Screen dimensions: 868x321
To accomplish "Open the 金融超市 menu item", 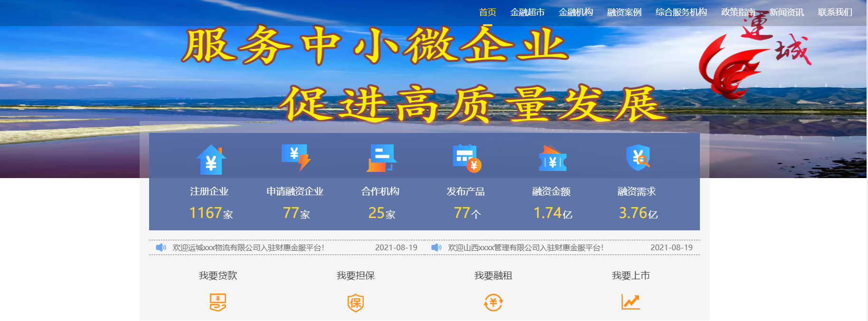I will click(527, 12).
